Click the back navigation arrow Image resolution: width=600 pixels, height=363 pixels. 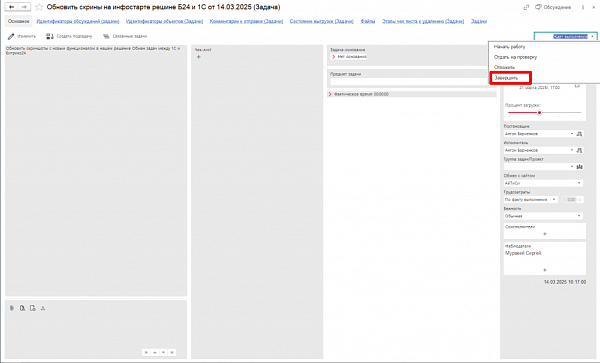[11, 7]
